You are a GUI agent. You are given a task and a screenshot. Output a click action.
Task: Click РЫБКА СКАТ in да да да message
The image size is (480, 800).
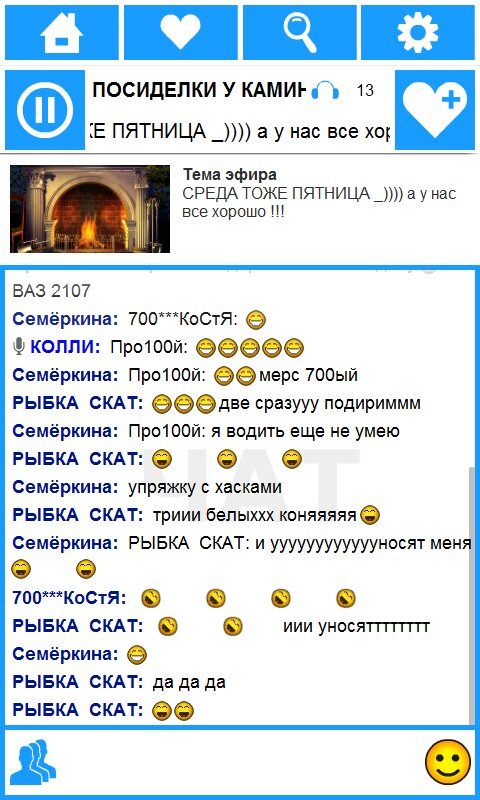(x=78, y=682)
